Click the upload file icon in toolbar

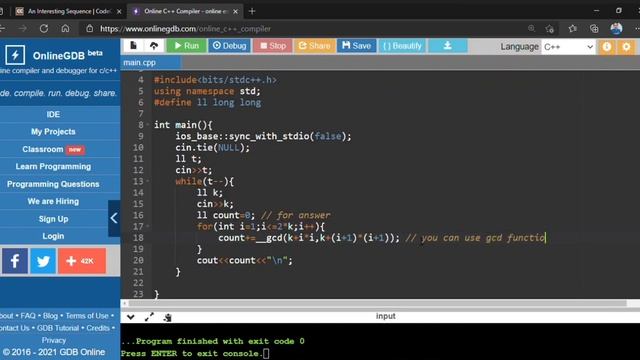click(154, 46)
